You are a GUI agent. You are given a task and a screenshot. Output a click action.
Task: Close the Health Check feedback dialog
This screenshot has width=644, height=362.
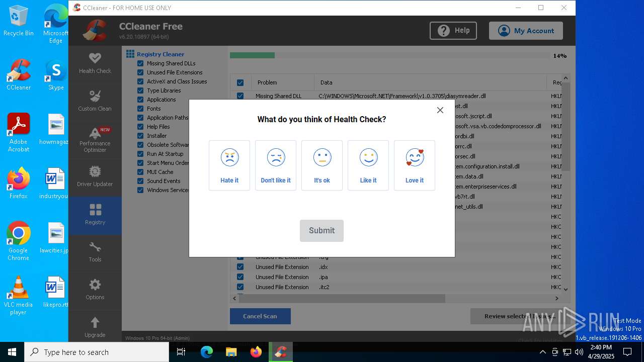[440, 110]
